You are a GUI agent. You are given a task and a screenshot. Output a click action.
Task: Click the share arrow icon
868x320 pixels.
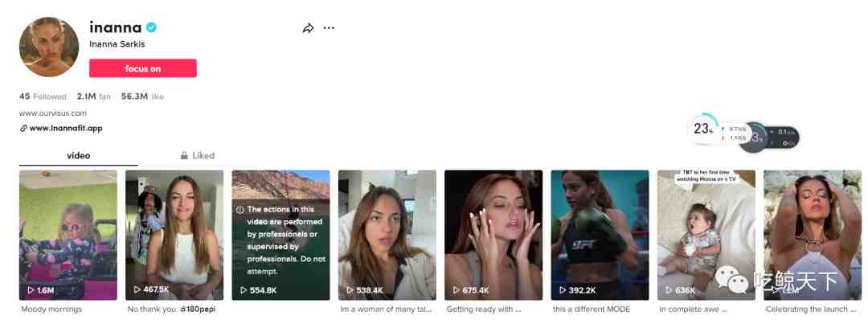click(x=308, y=28)
